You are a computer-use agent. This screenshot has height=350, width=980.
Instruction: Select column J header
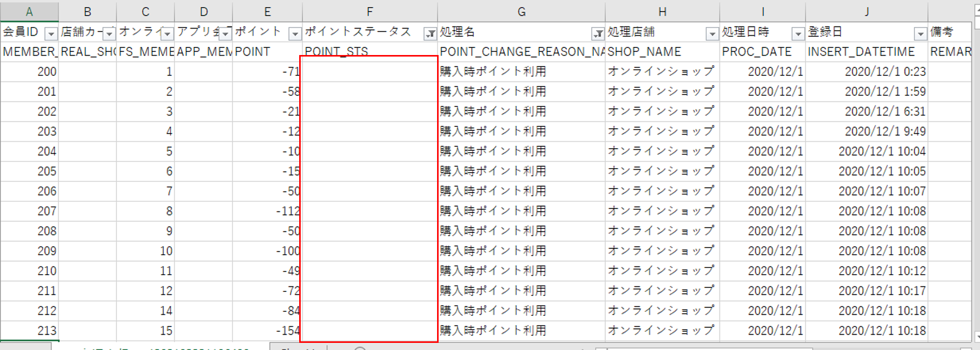click(x=866, y=12)
